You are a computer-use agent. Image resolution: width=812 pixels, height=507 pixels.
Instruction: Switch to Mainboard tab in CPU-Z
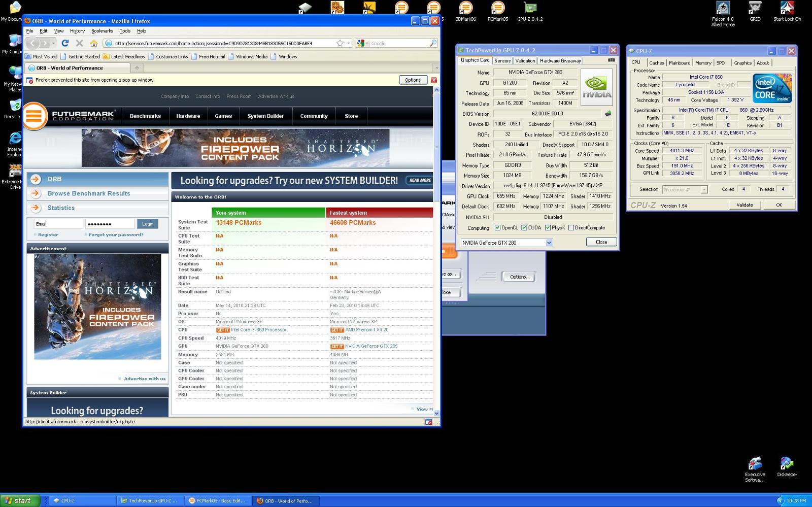pyautogui.click(x=679, y=63)
